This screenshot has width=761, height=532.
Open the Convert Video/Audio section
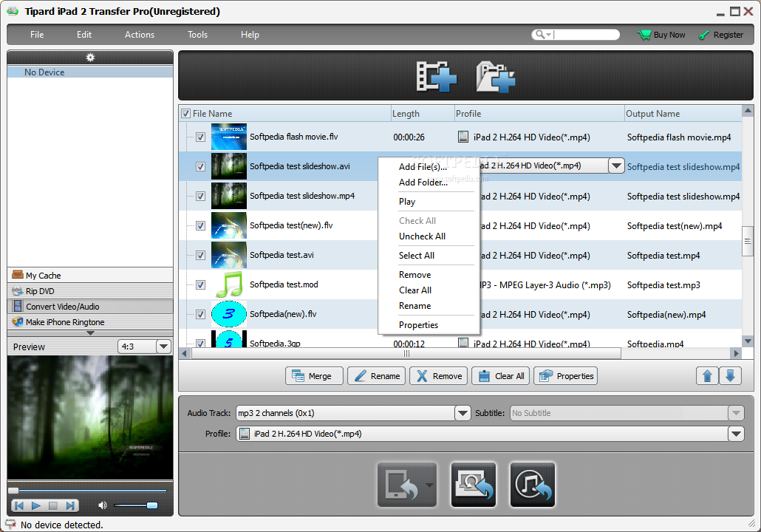pos(90,307)
